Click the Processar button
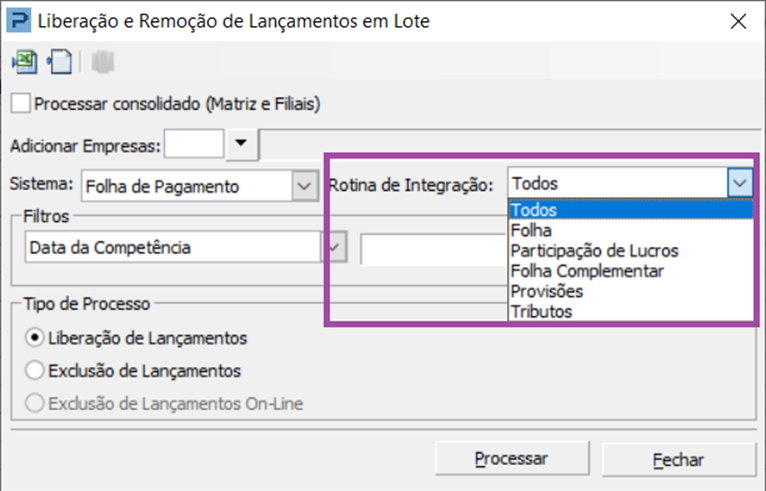The width and height of the screenshot is (766, 491). pyautogui.click(x=512, y=458)
